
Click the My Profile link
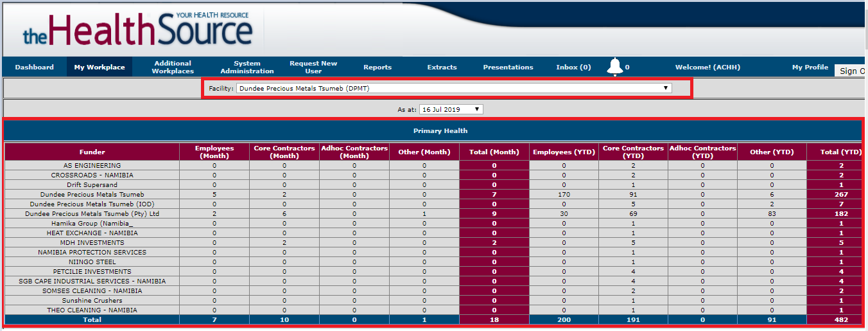coord(810,67)
